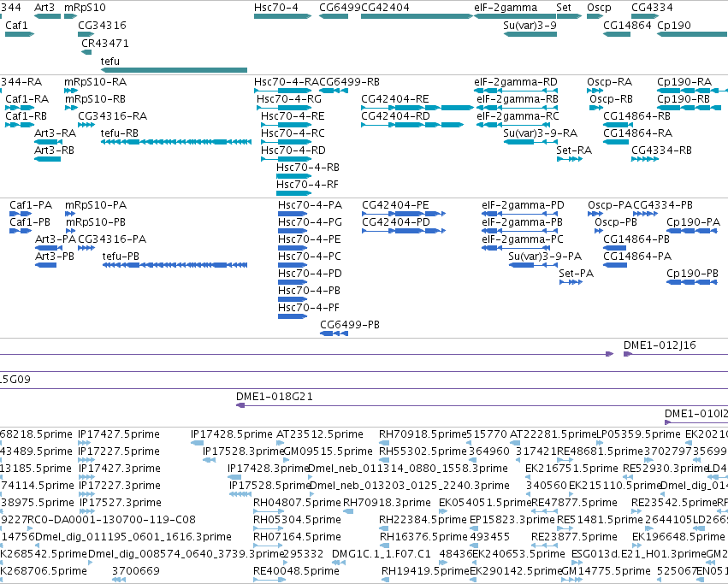Click the CR43471 gene label
Viewport: 728px width, 584px height.
click(x=105, y=43)
